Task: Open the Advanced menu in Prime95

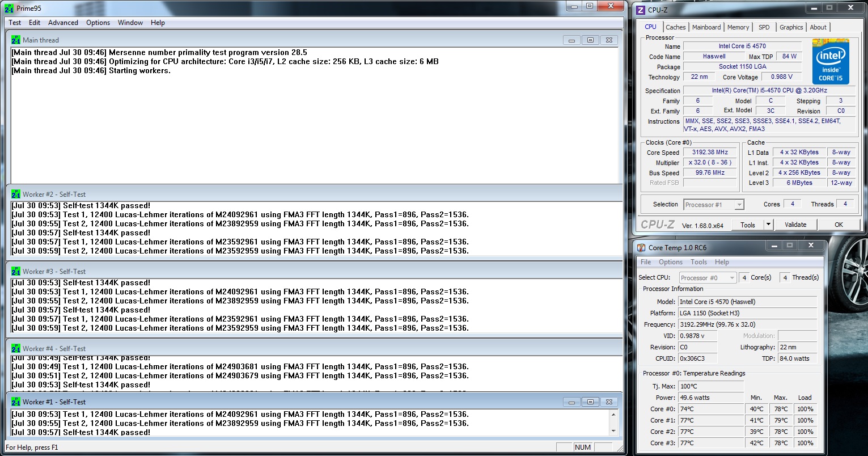Action: [63, 23]
